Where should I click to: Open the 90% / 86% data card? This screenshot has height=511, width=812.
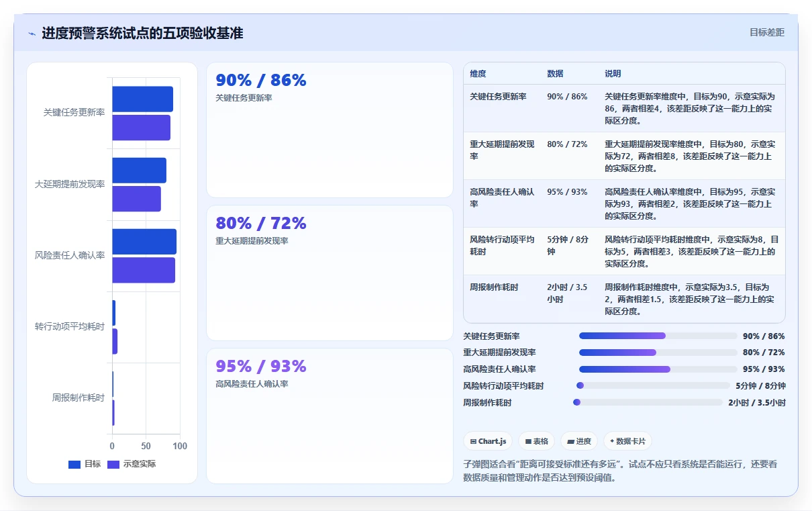click(x=329, y=130)
